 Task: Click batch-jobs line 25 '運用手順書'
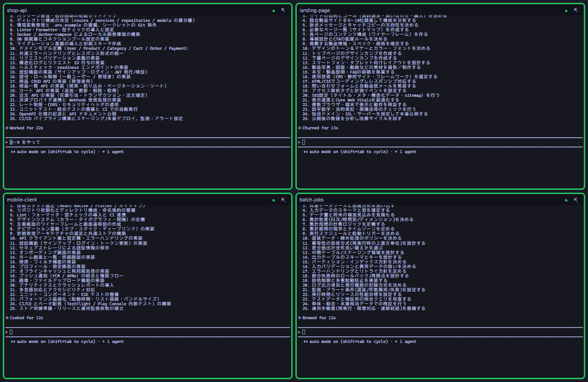click(x=364, y=308)
